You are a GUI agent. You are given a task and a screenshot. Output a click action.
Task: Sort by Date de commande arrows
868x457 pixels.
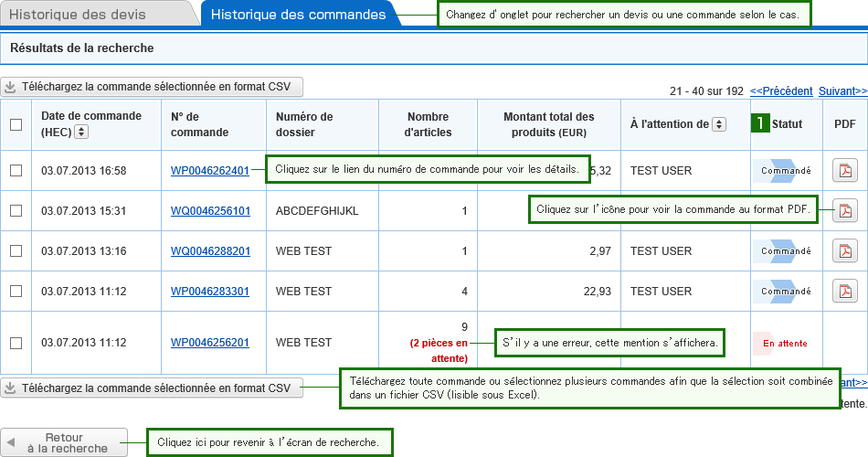pos(81,132)
